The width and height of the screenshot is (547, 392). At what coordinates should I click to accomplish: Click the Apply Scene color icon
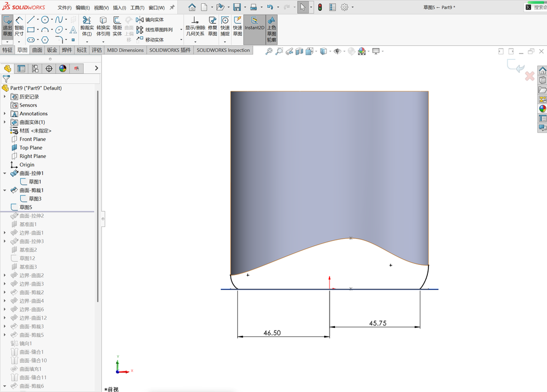click(362, 51)
